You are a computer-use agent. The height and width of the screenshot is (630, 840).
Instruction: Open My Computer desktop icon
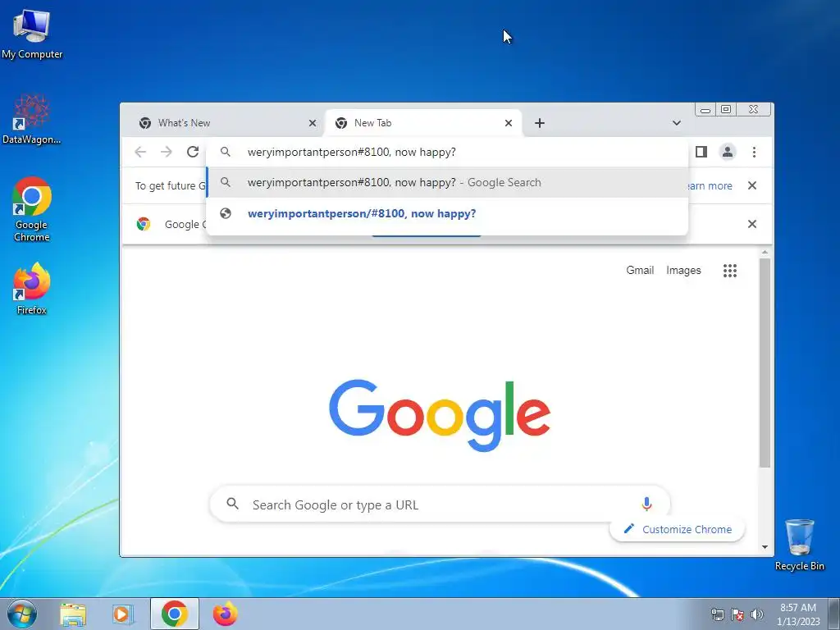click(x=32, y=33)
